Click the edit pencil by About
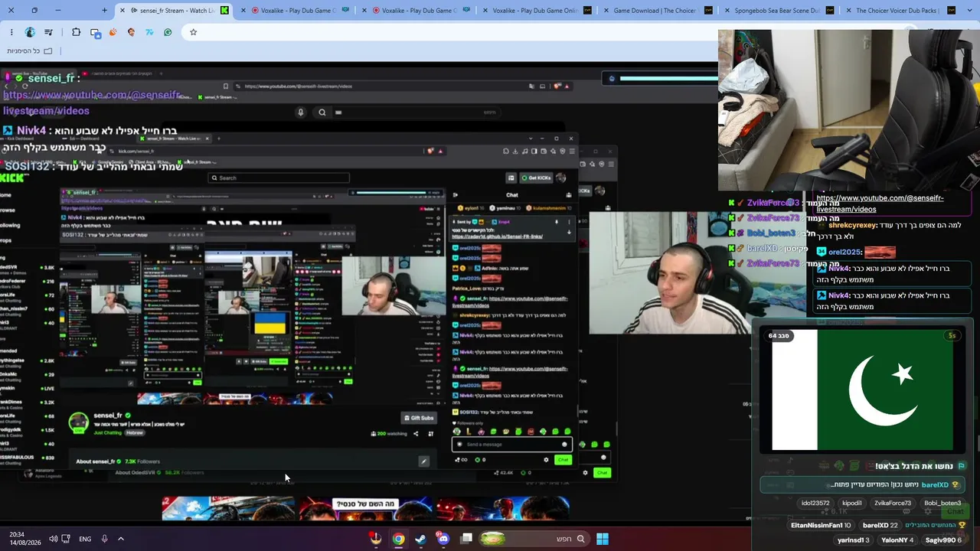Image resolution: width=980 pixels, height=551 pixels. point(423,461)
